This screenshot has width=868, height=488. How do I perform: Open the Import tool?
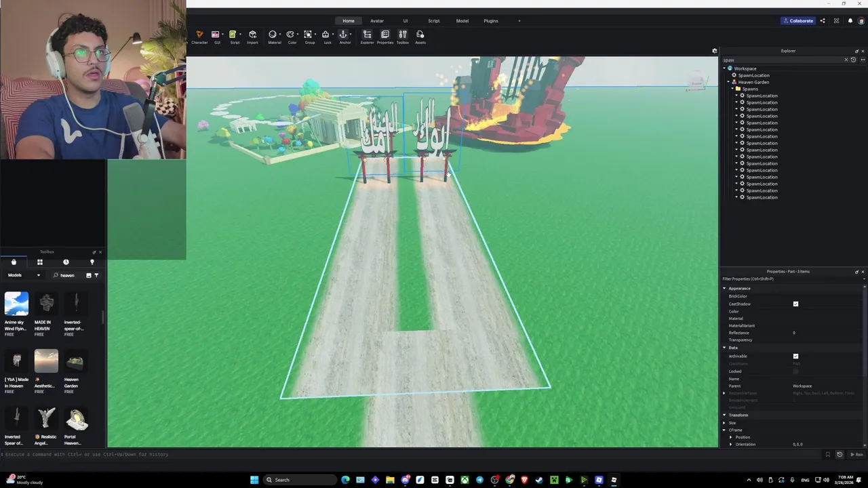tap(252, 35)
